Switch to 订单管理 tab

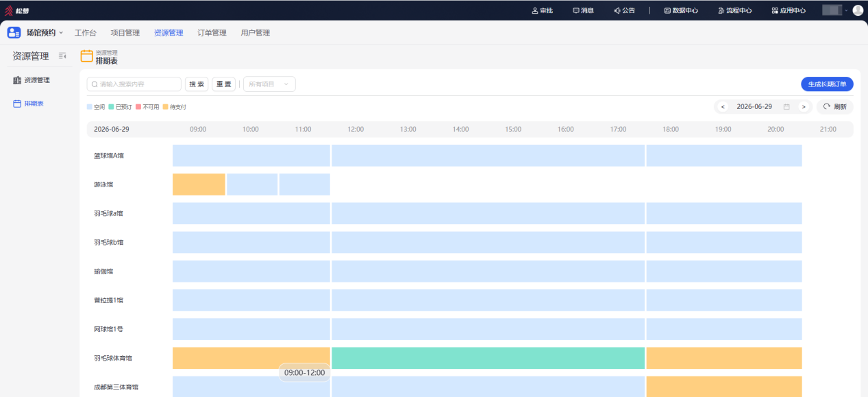coord(212,33)
